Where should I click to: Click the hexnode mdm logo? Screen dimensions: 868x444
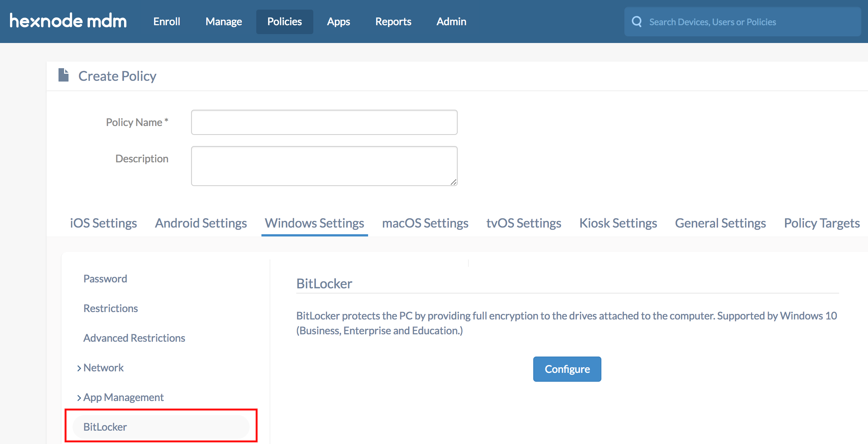pos(68,21)
